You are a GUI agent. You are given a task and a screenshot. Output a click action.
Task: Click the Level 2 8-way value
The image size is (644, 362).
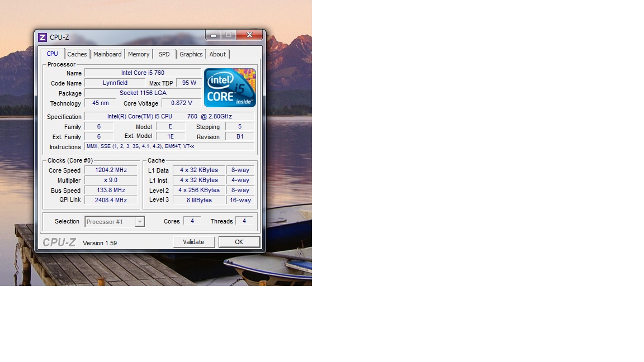(x=240, y=190)
